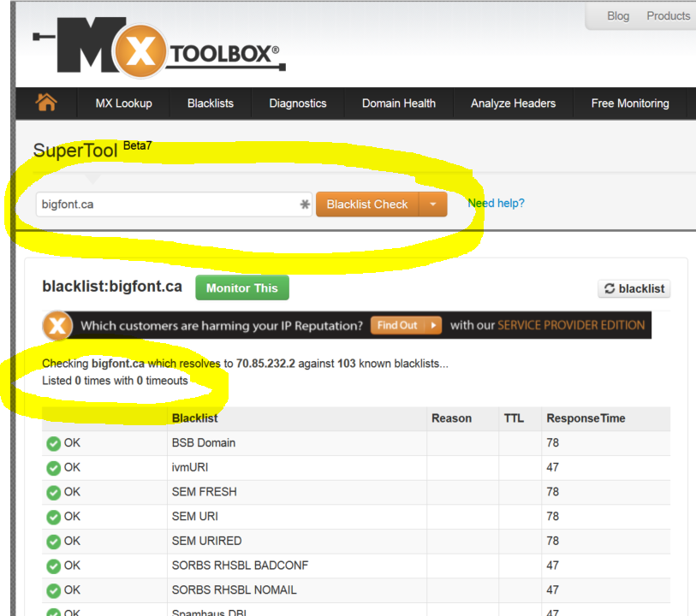Open the Blacklists menu item

(211, 104)
